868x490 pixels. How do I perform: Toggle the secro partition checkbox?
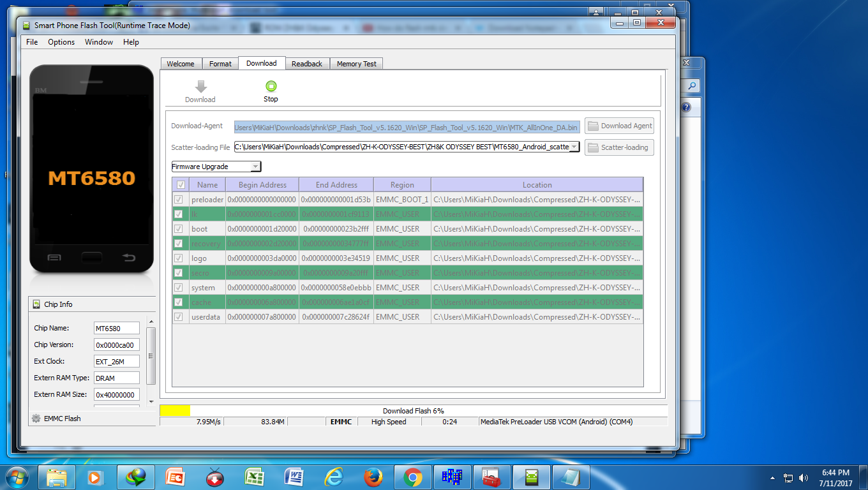pos(179,273)
